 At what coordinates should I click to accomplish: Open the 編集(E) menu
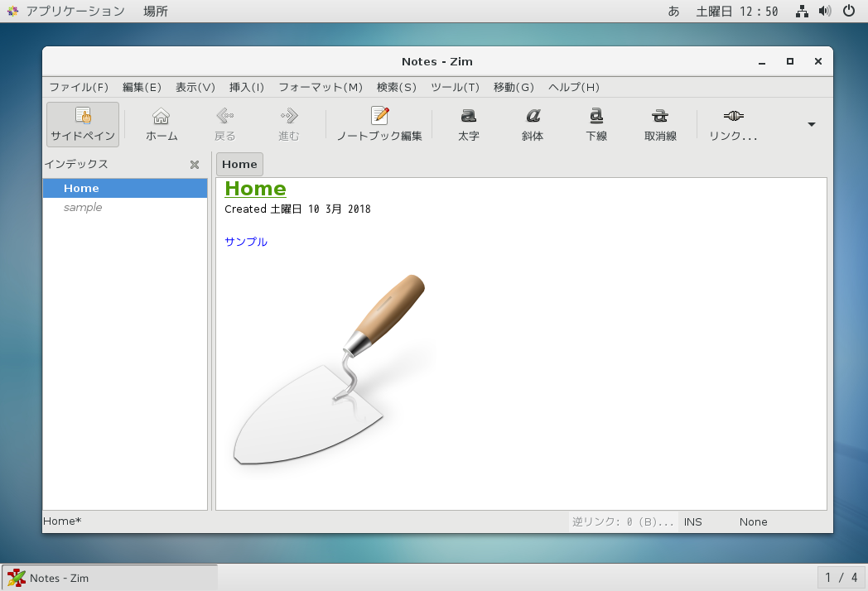tap(142, 88)
